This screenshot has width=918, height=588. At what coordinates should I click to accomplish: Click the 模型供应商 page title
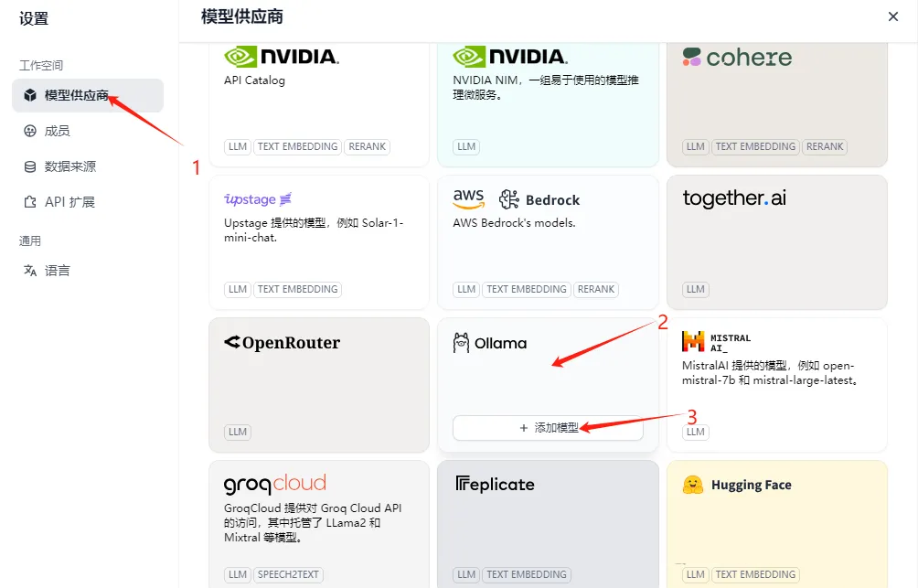[241, 16]
